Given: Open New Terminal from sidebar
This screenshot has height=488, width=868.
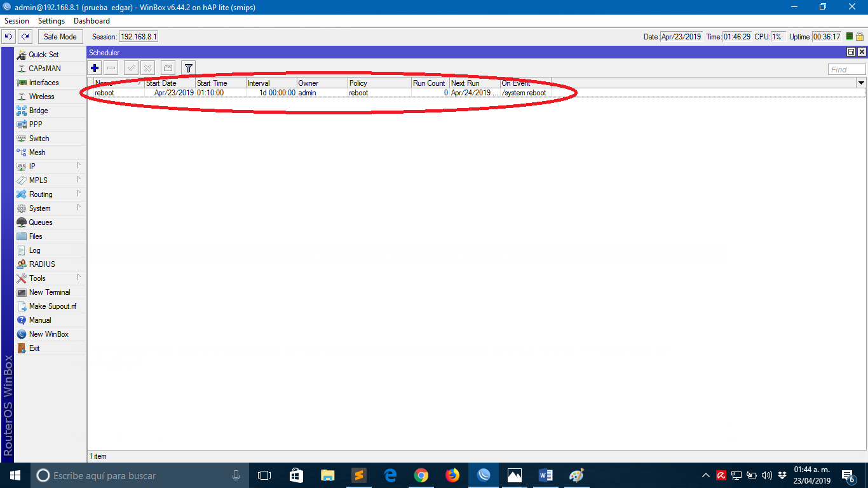Looking at the screenshot, I should pos(49,292).
